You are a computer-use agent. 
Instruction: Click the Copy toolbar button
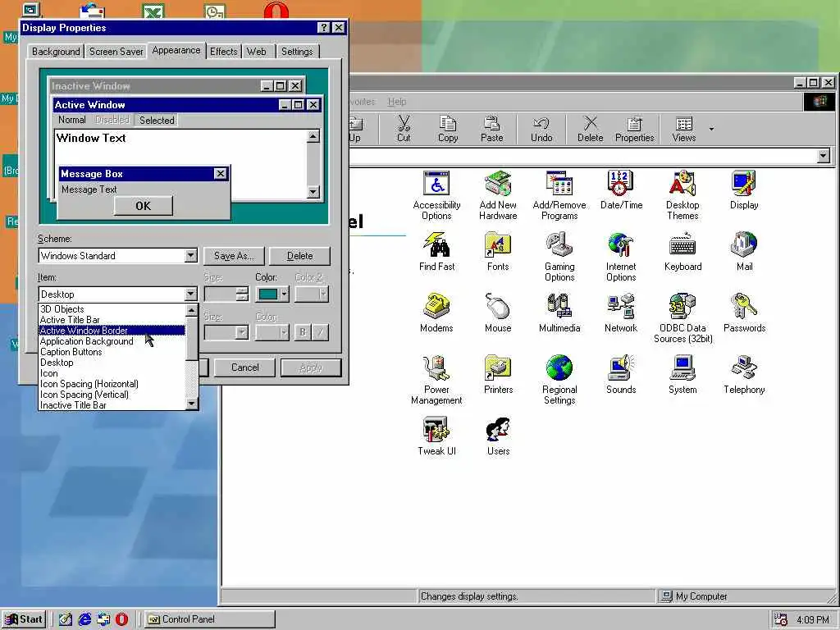pos(448,129)
